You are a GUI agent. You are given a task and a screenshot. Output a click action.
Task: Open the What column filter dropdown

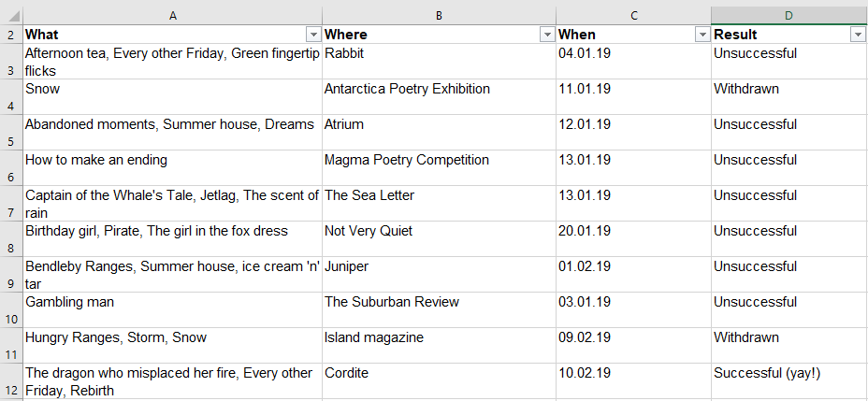[312, 35]
